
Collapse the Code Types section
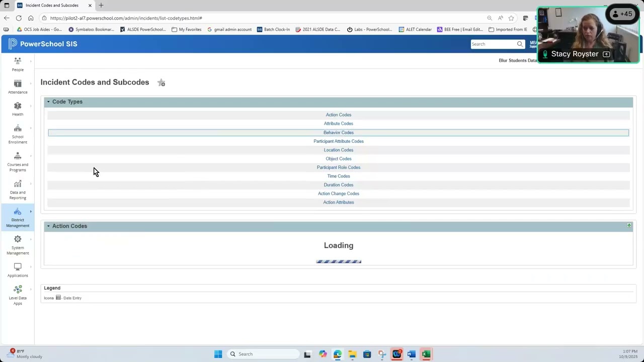pyautogui.click(x=48, y=102)
